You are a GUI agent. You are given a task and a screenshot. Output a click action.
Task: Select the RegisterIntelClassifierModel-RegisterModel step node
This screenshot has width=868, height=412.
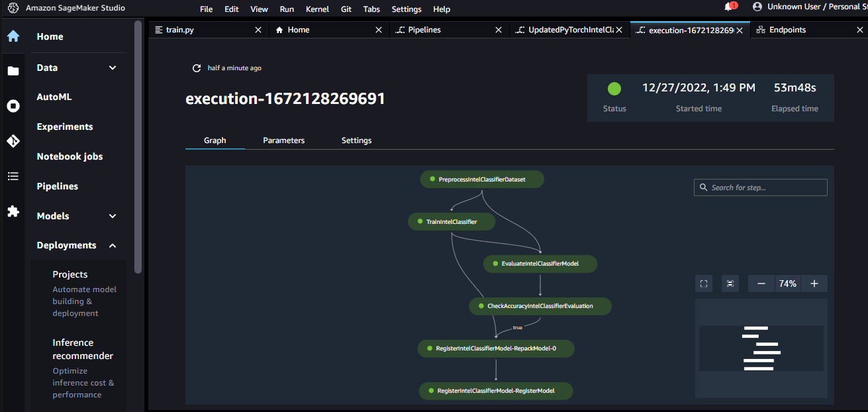click(x=496, y=391)
